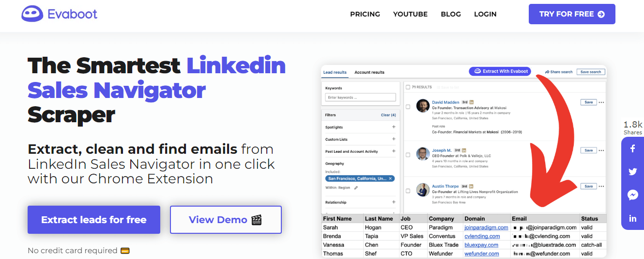Share the page on LinkedIn

[632, 218]
